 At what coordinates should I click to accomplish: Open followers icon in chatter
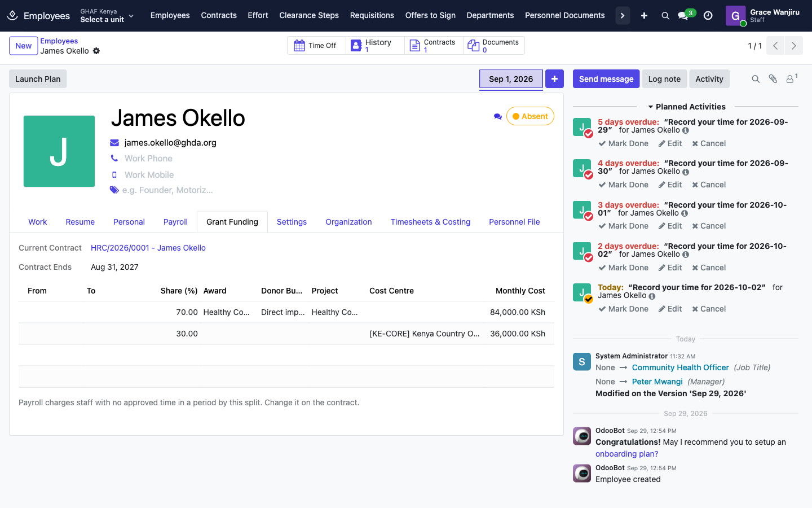tap(792, 78)
